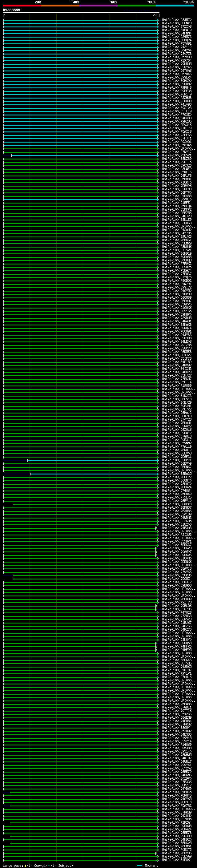The image size is (197, 868).
Task: Select the UniRef100_C5DNX7 label
Action: (176, 467)
